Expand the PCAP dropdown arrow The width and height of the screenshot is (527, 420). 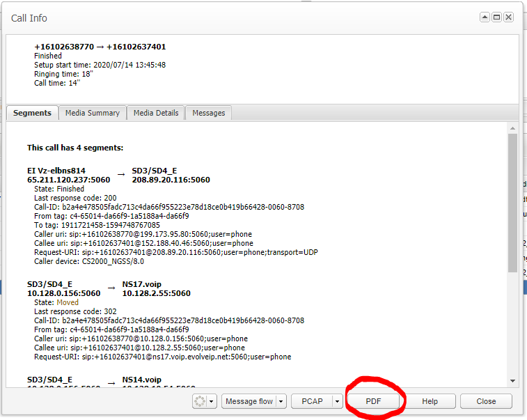tap(337, 401)
